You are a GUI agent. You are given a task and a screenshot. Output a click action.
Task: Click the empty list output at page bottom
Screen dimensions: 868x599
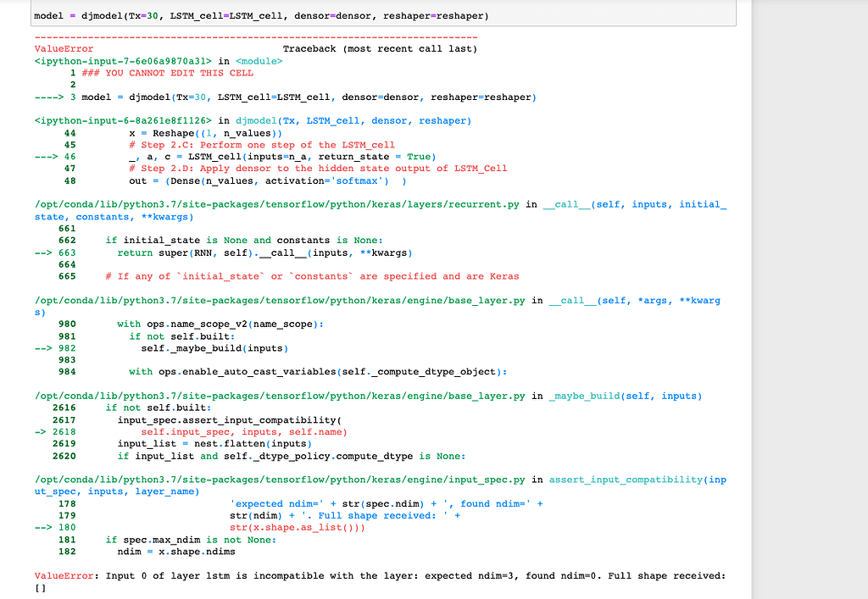[x=37, y=587]
